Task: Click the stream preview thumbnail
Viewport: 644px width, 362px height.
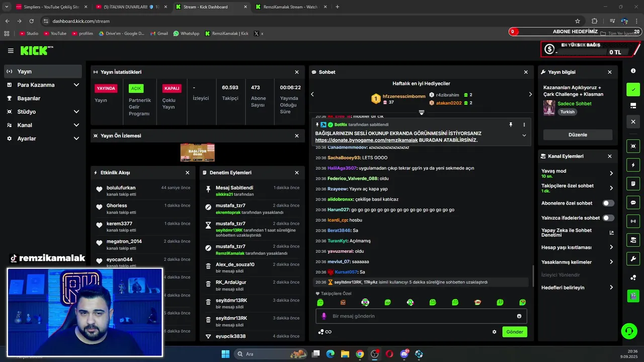Action: 198,152
